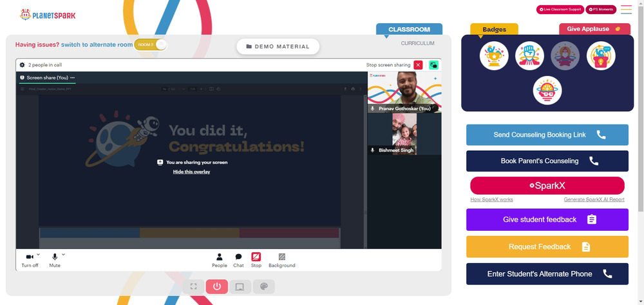Screen dimensions: 644x305
Task: Select Bishmeet Singh video thumbnail
Action: [x=404, y=134]
